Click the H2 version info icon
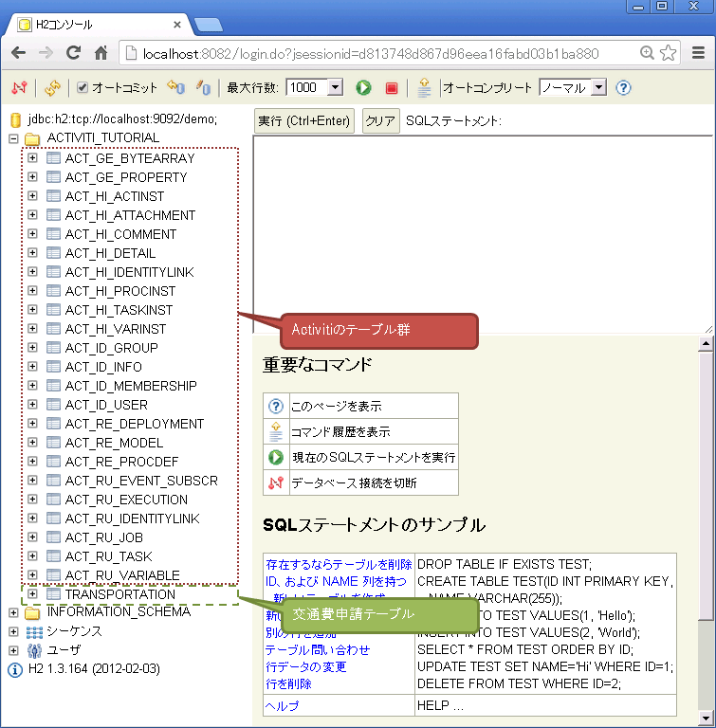The width and height of the screenshot is (716, 728). 15,669
